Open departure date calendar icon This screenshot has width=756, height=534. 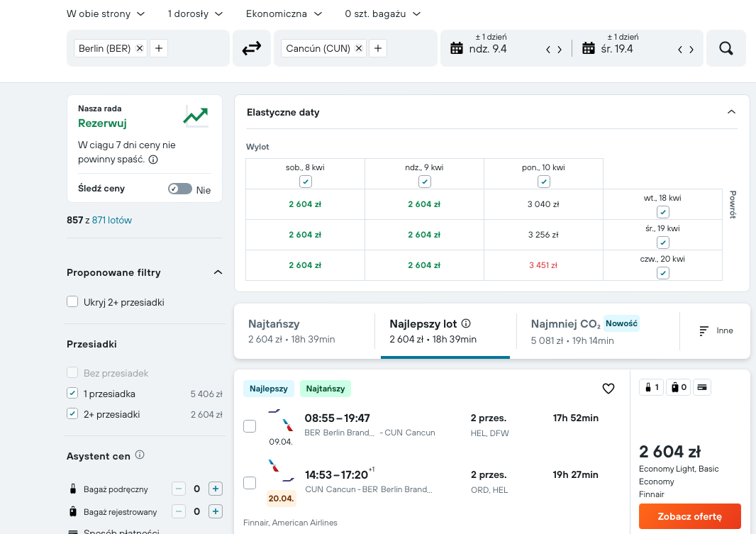(x=456, y=48)
